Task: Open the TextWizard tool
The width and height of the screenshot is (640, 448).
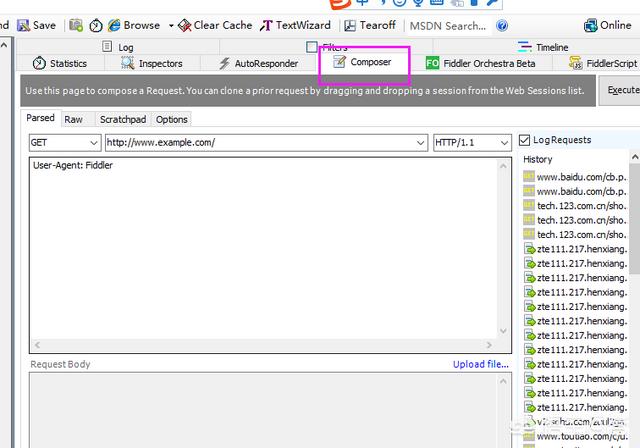Action: (296, 25)
